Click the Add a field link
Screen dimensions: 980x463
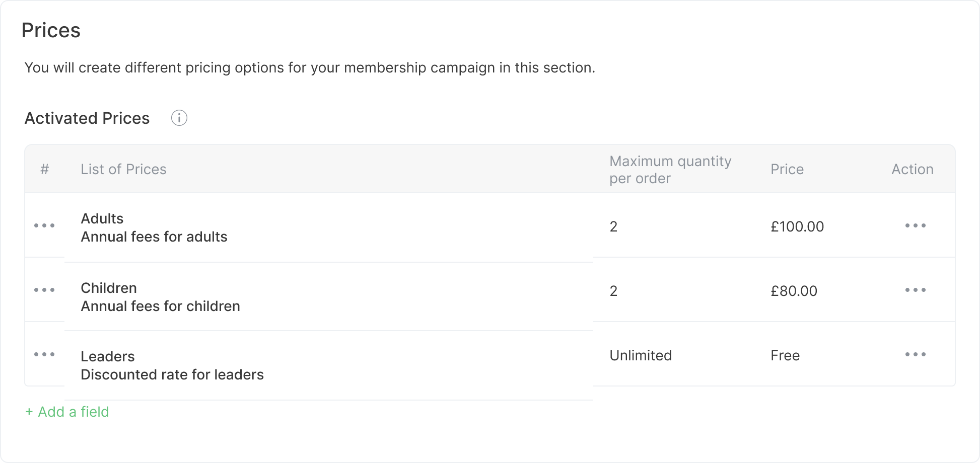pyautogui.click(x=67, y=412)
